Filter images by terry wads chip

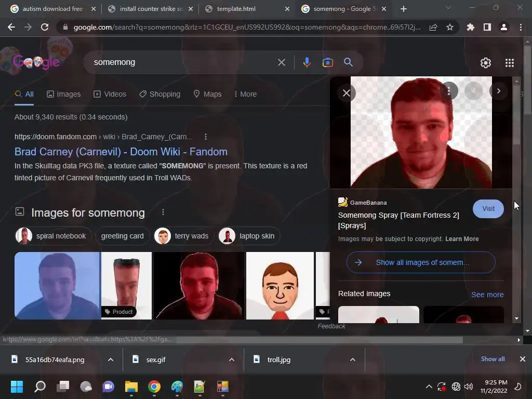coord(183,236)
